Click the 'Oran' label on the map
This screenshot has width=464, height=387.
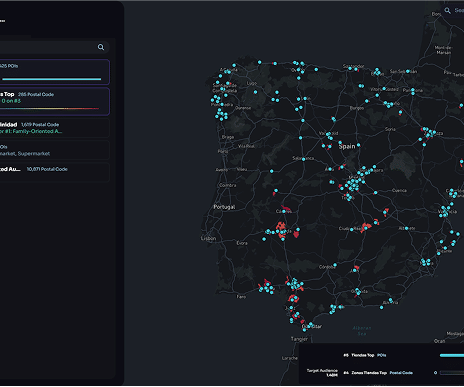click(439, 341)
